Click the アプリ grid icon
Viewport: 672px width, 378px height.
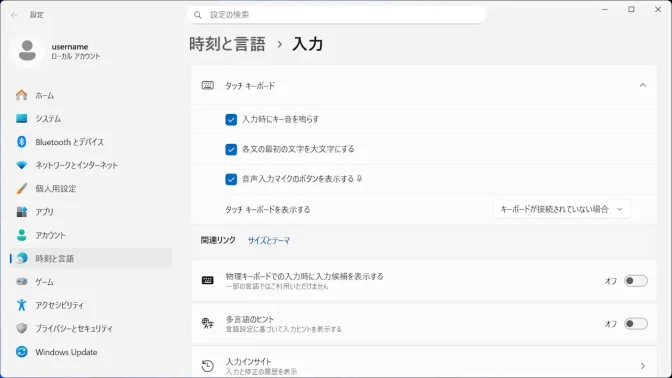[x=21, y=212]
